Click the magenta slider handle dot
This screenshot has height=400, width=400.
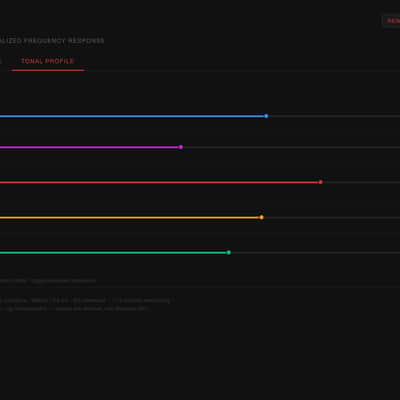181,147
